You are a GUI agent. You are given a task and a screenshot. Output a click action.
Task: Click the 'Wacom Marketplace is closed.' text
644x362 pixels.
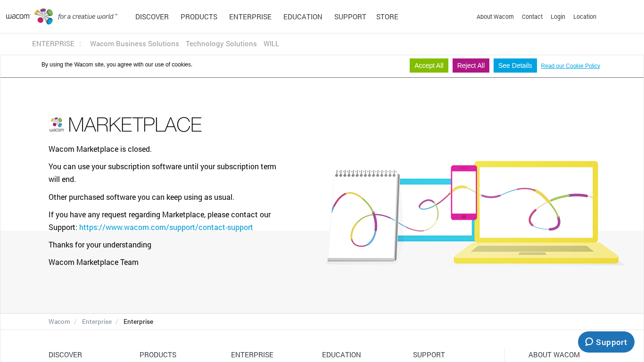pos(100,149)
